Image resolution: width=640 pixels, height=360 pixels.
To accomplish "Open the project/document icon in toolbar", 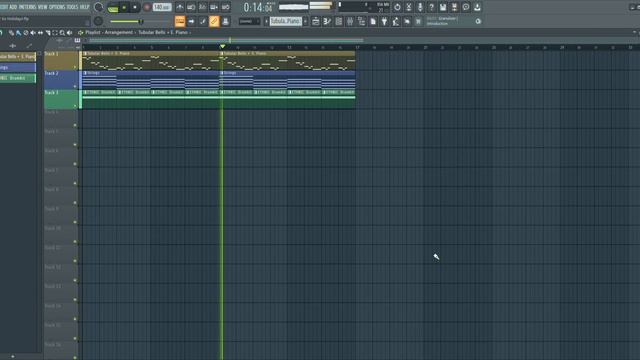I will [x=373, y=21].
